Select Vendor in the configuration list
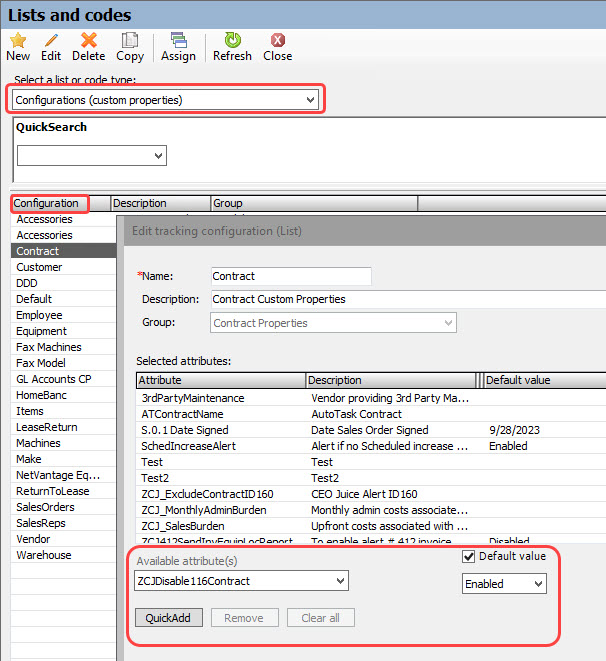This screenshot has width=606, height=661. (63, 539)
